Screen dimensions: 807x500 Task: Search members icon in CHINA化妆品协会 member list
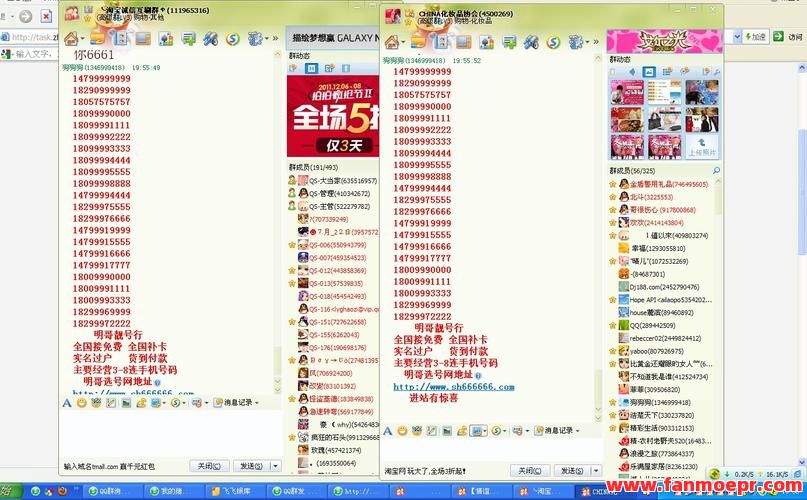[x=716, y=170]
